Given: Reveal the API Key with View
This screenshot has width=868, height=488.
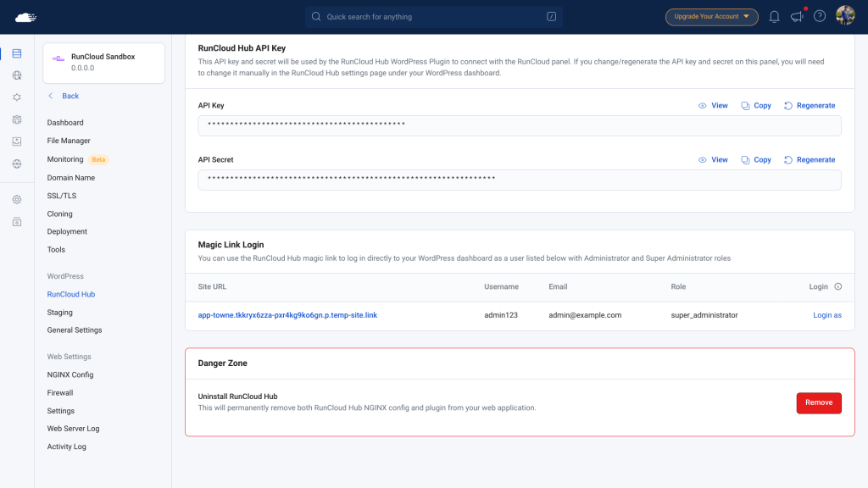Looking at the screenshot, I should click(713, 106).
